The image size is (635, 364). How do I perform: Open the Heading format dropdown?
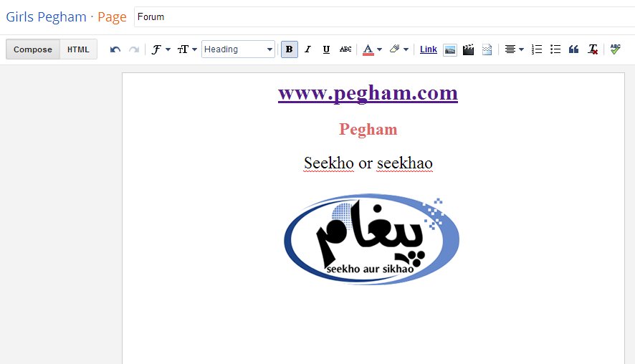(238, 49)
